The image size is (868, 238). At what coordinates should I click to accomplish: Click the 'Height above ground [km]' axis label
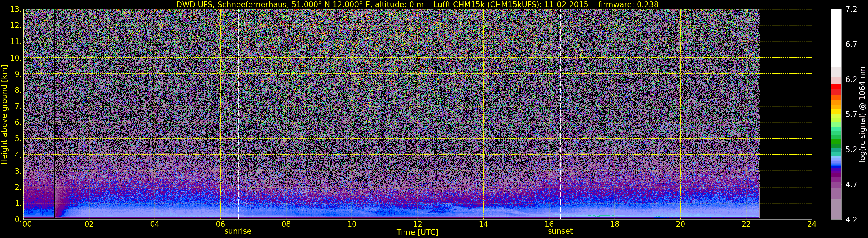[x=4, y=115]
